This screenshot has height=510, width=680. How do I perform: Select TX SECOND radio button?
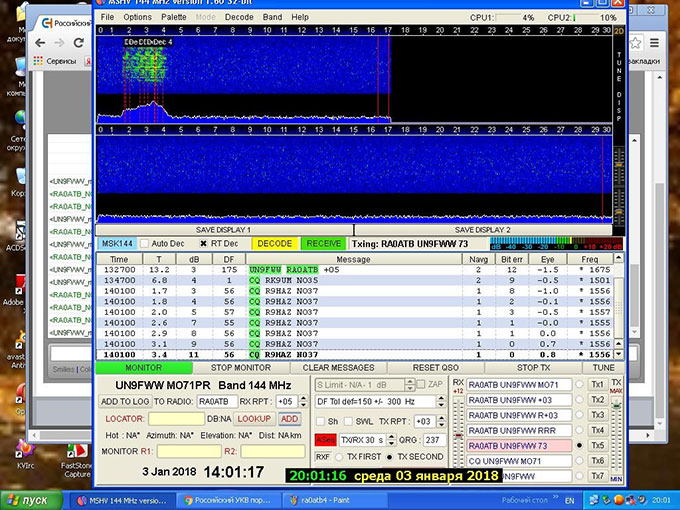pyautogui.click(x=389, y=457)
